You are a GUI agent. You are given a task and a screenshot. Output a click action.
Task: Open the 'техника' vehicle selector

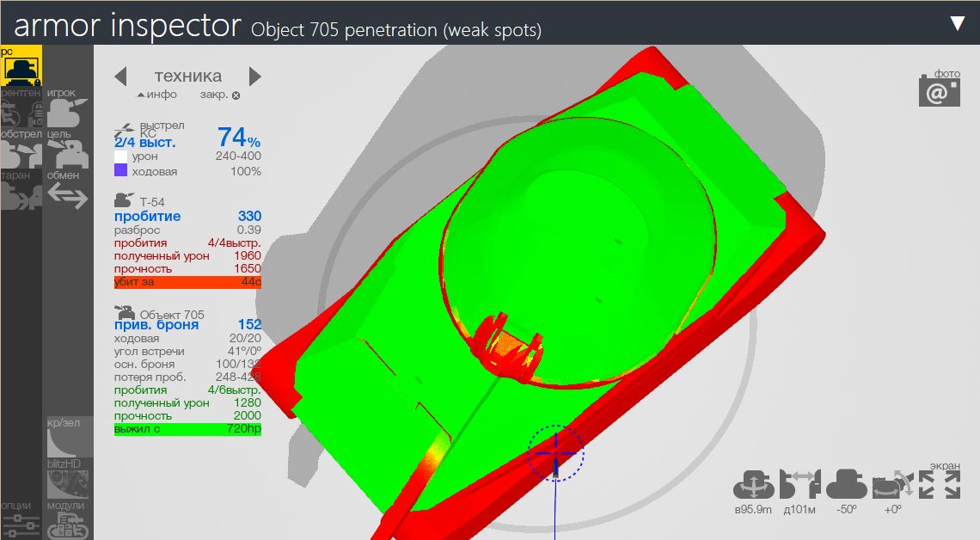click(188, 77)
